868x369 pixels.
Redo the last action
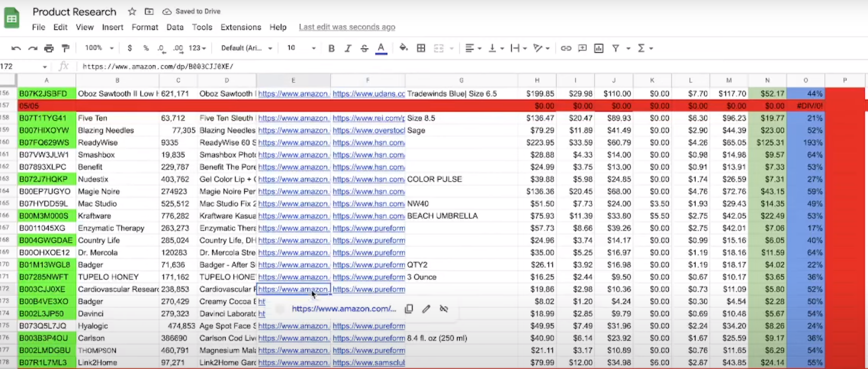(33, 48)
